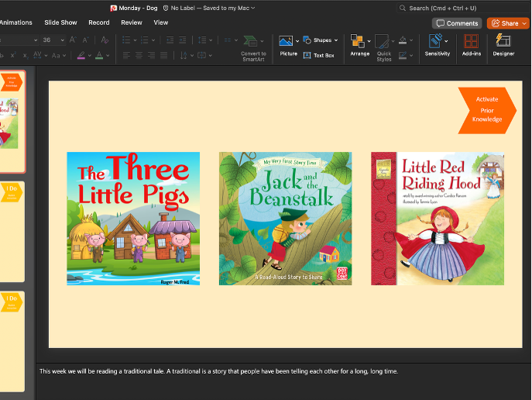This screenshot has height=400, width=532.
Task: Expand the font size 36 dropdown
Action: [x=63, y=40]
